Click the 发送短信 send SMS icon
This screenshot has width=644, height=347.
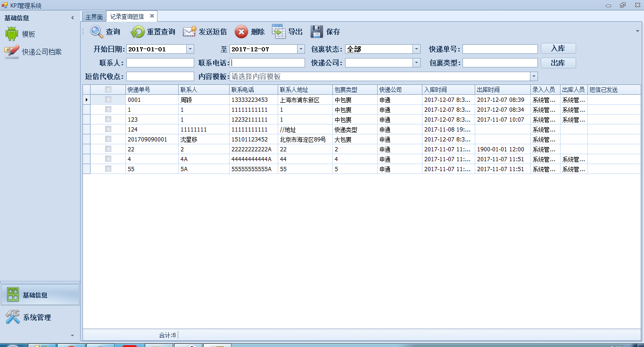[x=189, y=32]
